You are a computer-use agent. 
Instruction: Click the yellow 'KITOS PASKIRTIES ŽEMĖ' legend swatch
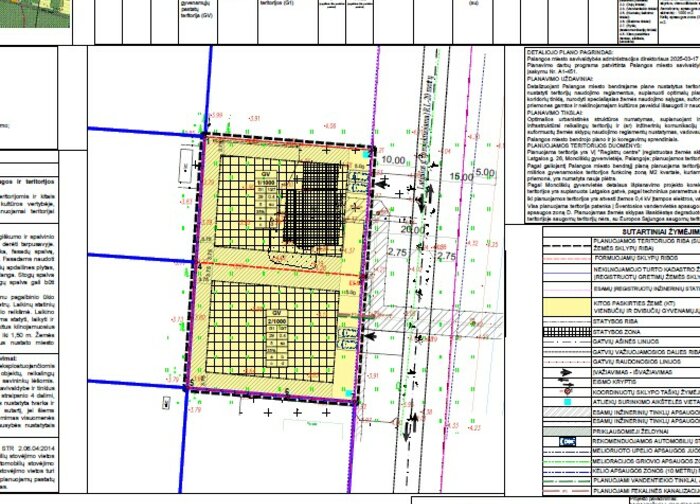tap(567, 306)
